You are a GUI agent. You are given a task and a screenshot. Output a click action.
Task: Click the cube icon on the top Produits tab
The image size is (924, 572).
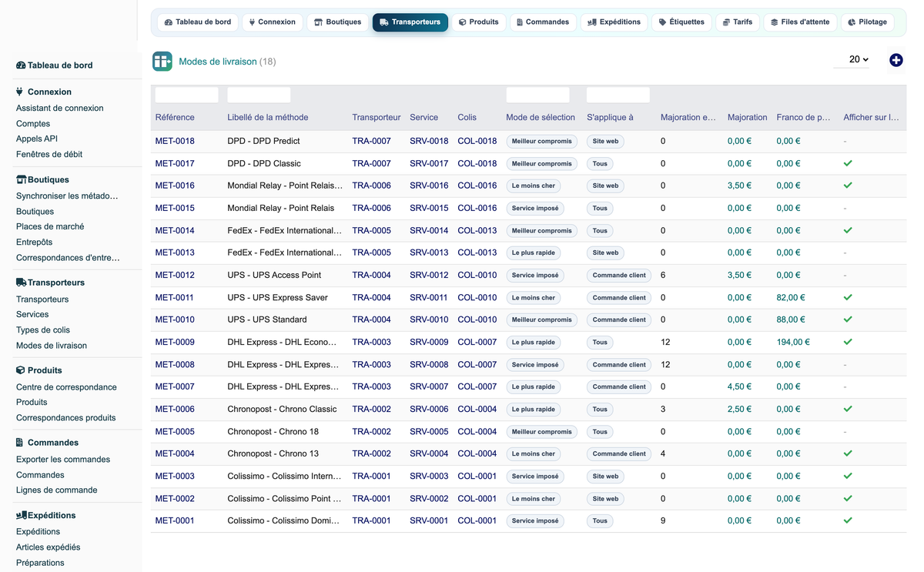tap(463, 22)
